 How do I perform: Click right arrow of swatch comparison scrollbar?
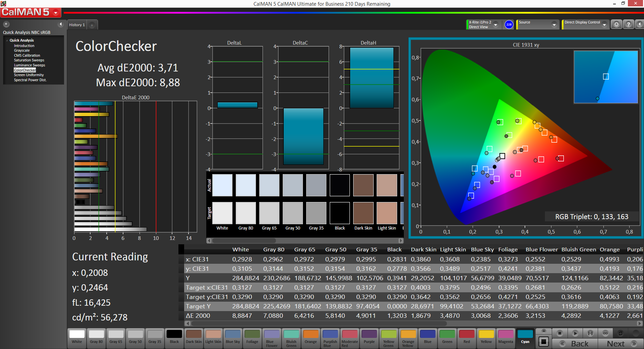tap(401, 241)
